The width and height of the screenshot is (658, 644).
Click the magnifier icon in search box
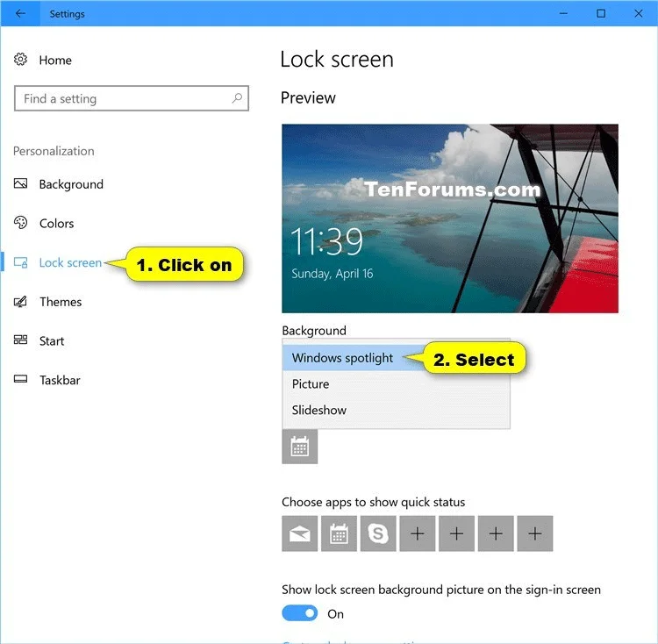[x=237, y=98]
